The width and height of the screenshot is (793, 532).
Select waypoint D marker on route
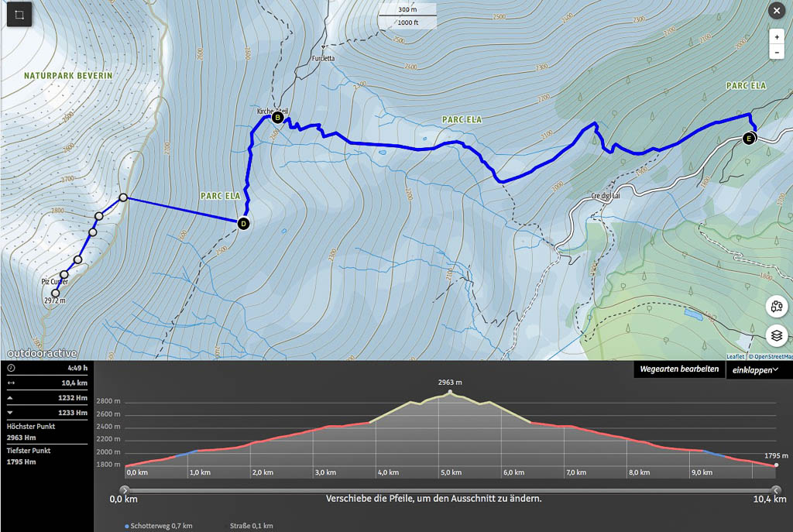tap(243, 224)
